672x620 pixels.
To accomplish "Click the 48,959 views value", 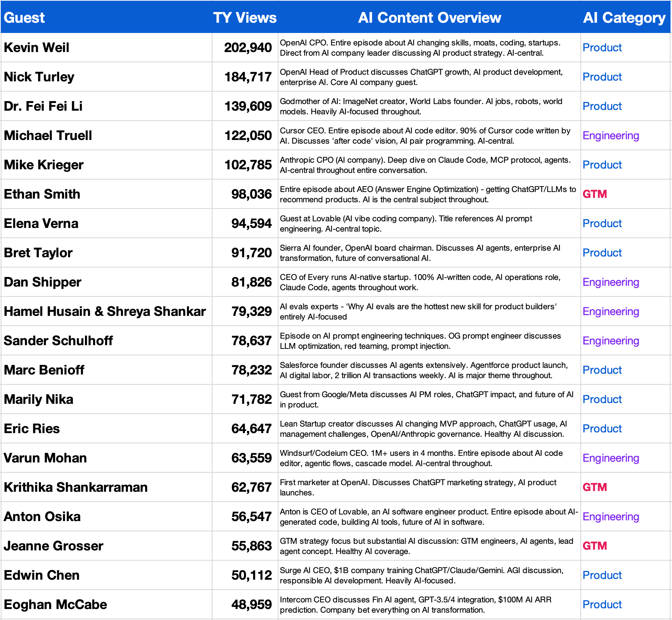I will [252, 605].
